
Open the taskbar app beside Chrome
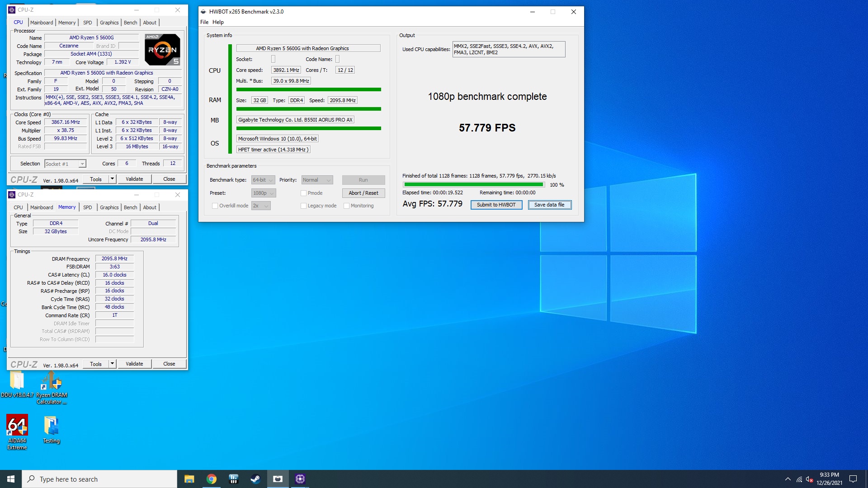point(233,479)
